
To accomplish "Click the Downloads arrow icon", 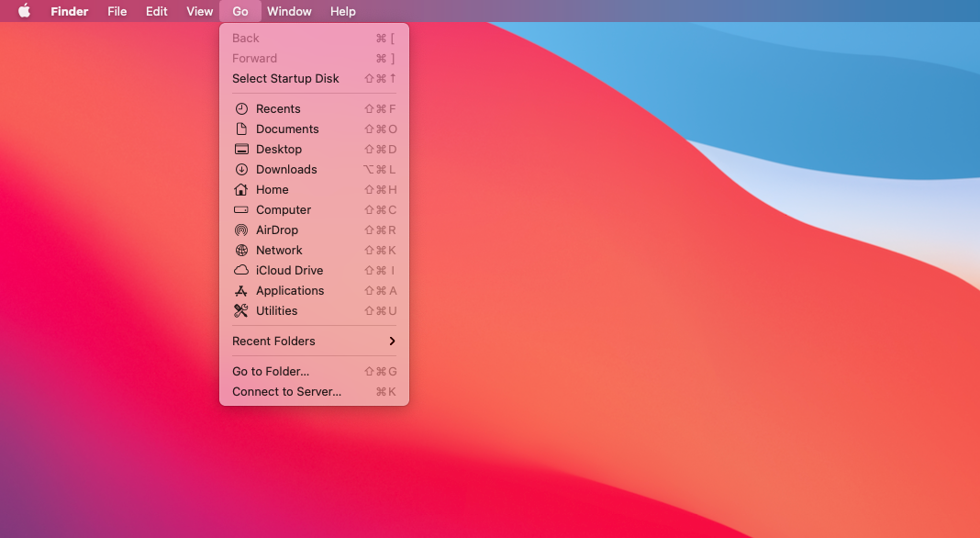I will tap(241, 170).
